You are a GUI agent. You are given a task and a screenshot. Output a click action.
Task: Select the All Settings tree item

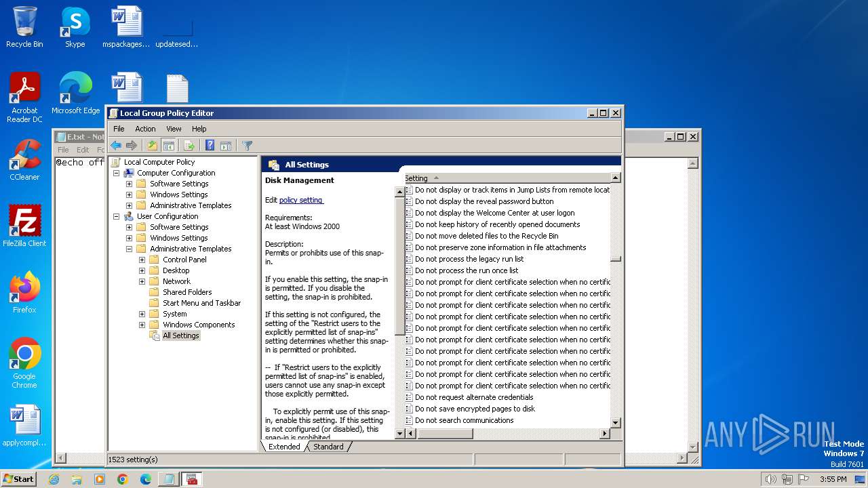click(x=181, y=335)
